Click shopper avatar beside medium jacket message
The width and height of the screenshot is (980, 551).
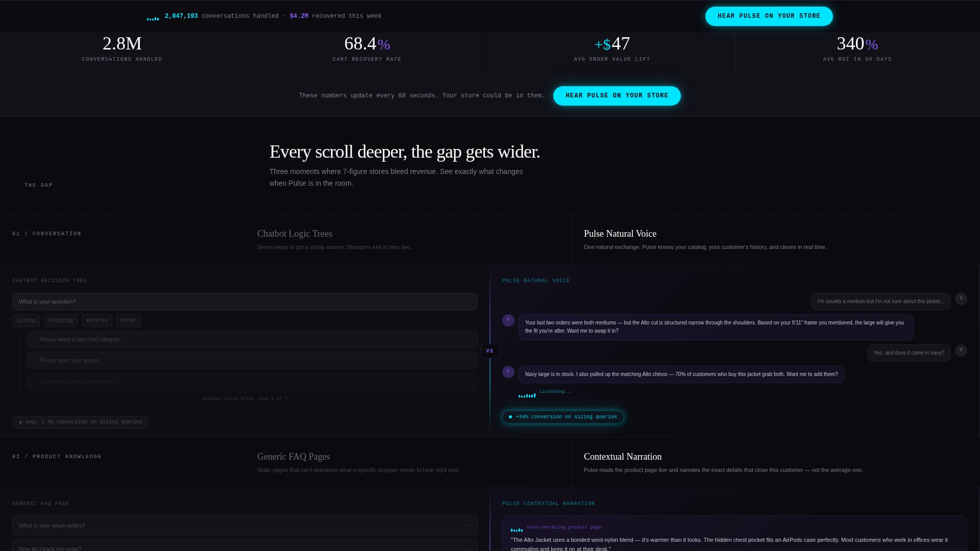coord(961,299)
